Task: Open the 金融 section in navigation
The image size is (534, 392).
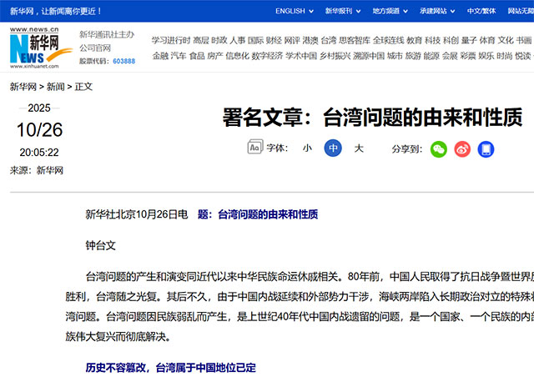Action: [x=159, y=56]
